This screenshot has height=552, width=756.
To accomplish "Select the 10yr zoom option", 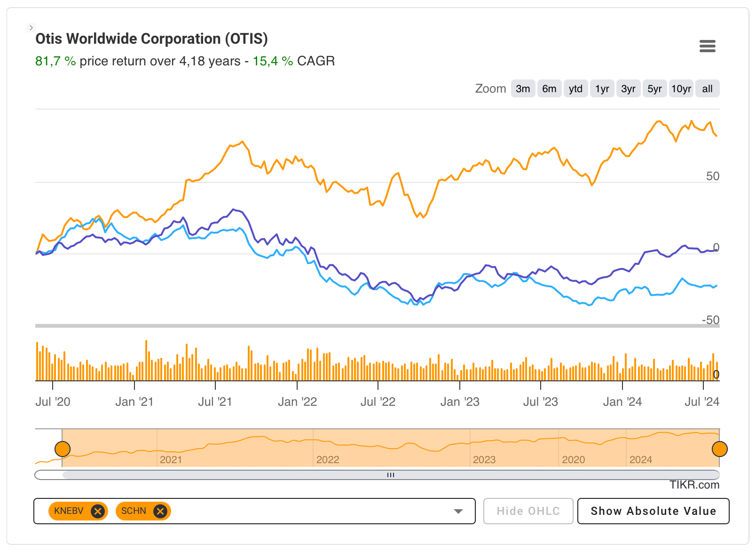I will click(681, 89).
